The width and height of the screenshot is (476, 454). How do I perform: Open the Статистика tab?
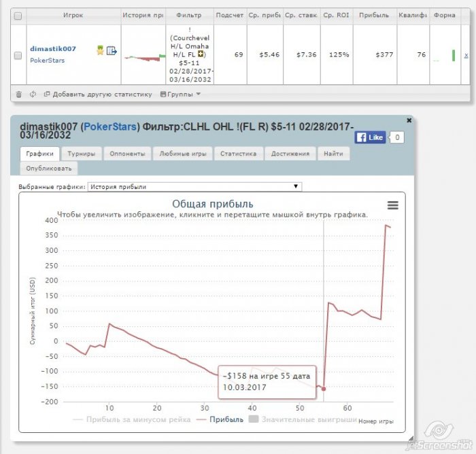[238, 154]
